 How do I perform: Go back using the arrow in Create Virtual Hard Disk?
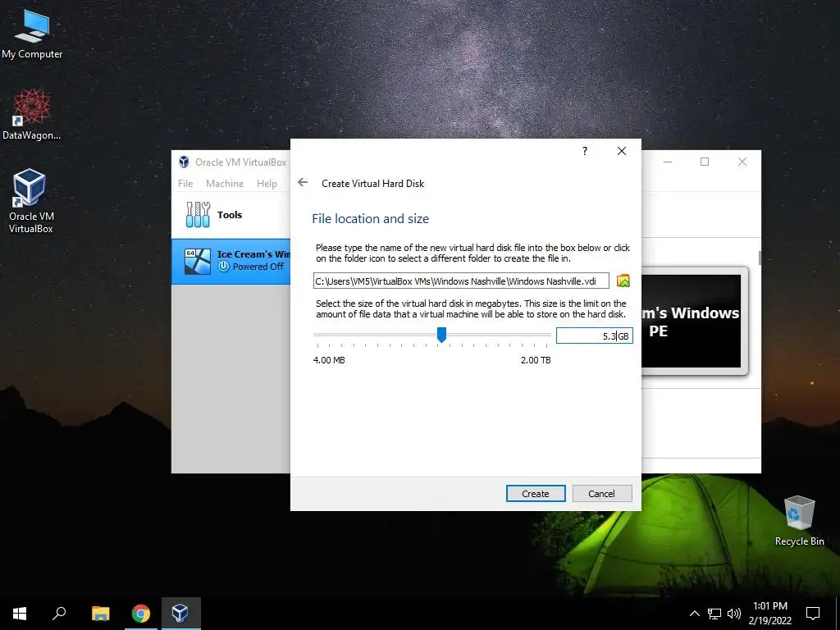(x=303, y=183)
